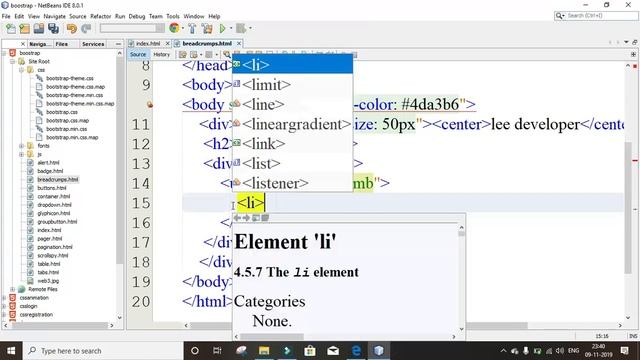This screenshot has height=360, width=640.
Task: Open the File menu
Action: [6, 16]
